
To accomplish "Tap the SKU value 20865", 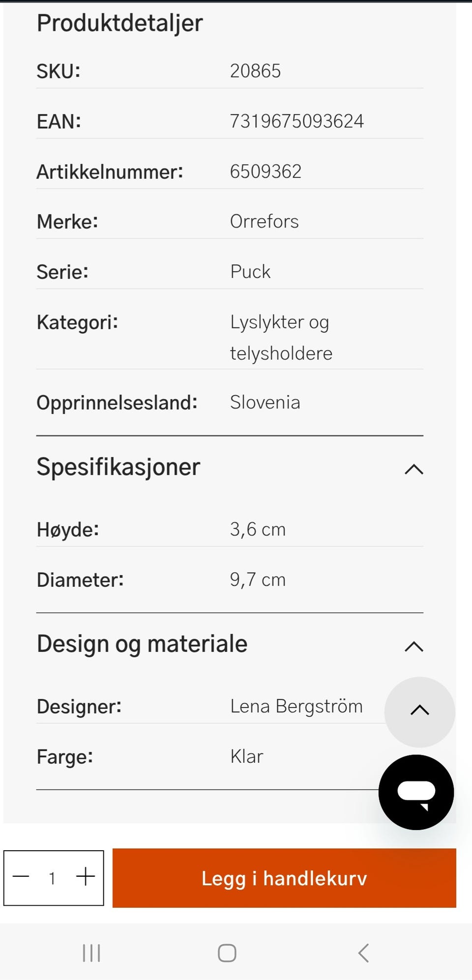I will 255,71.
